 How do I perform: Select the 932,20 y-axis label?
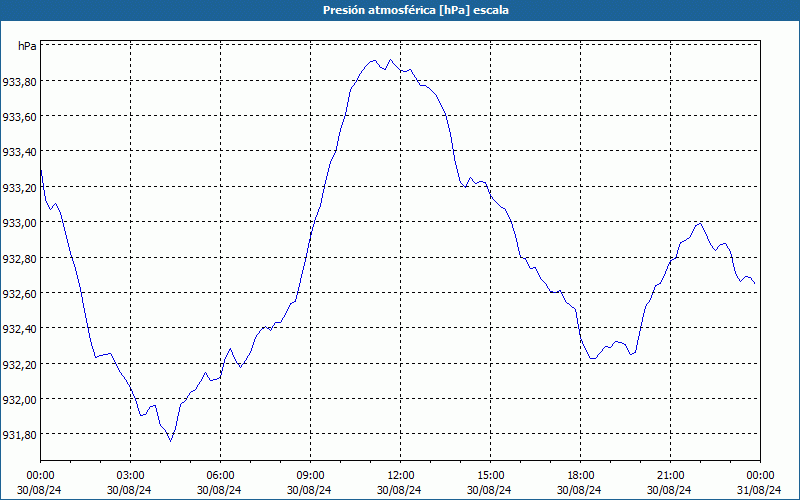pos(19,364)
